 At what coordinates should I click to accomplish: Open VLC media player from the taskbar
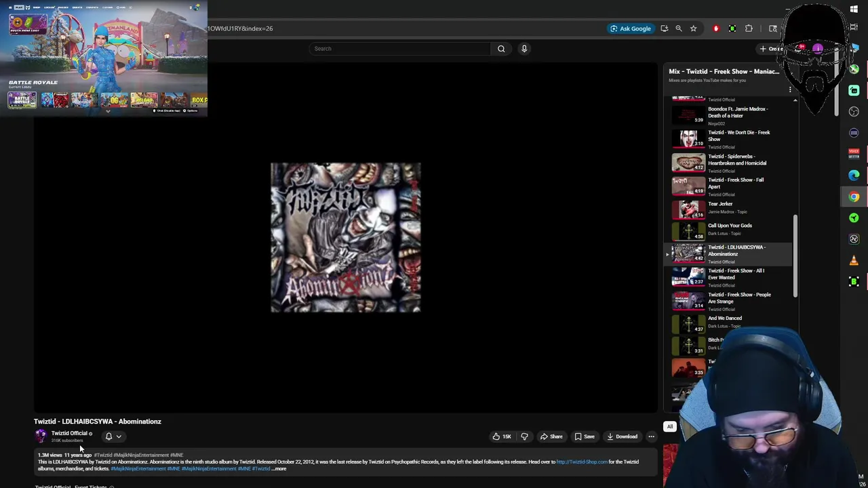854,260
